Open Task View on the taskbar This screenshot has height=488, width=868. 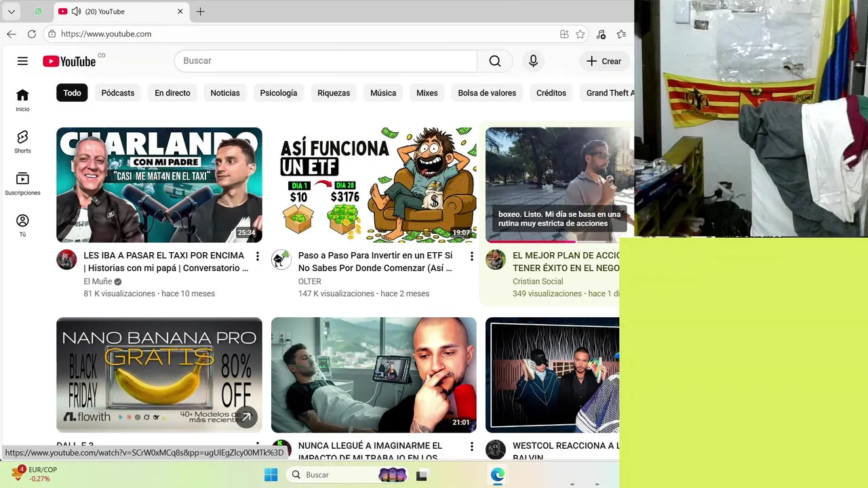pyautogui.click(x=422, y=474)
